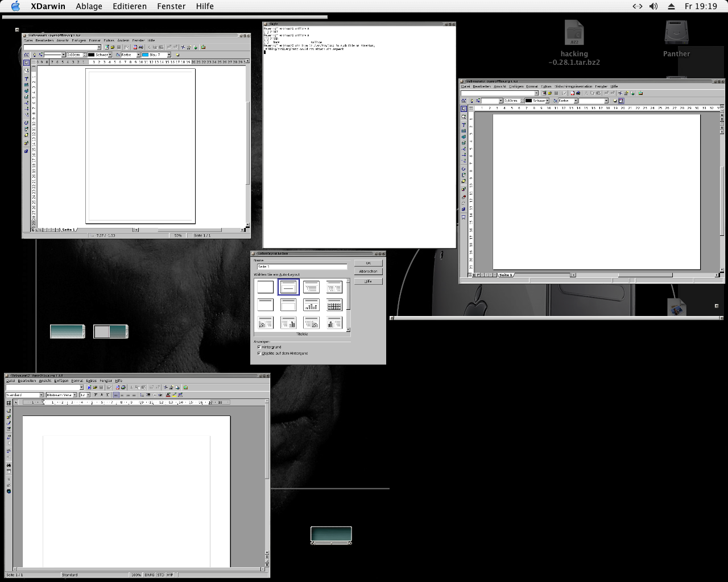Open the Panther drive icon on desktop
The width and height of the screenshot is (728, 582).
676,34
